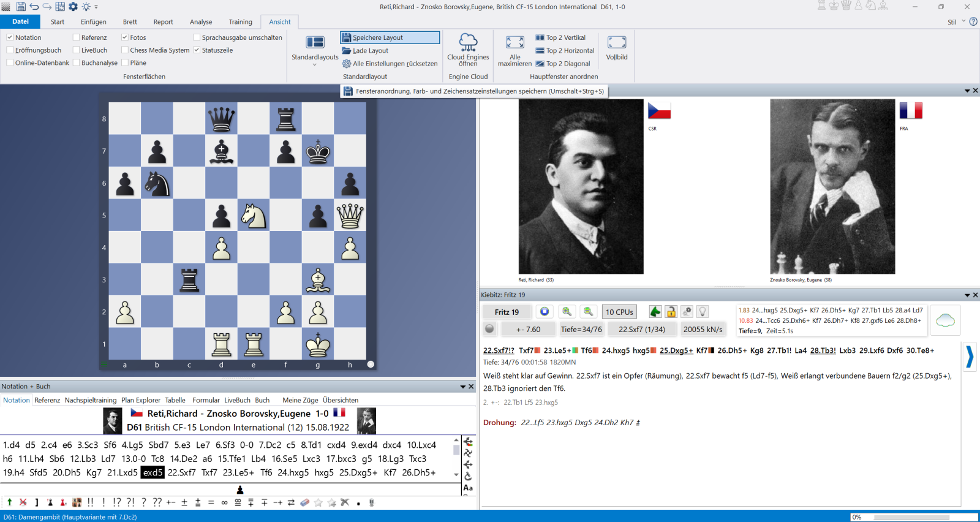
Task: Click the 10 CPUs button
Action: click(619, 312)
